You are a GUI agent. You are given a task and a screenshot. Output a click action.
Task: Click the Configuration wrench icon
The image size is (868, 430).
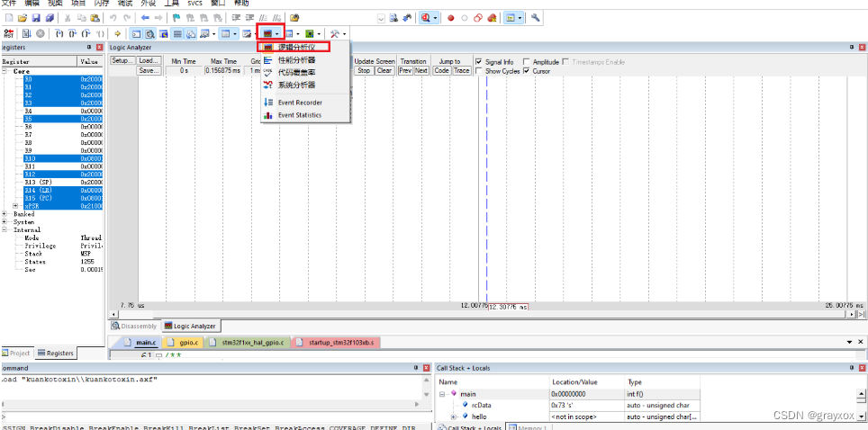[x=536, y=18]
